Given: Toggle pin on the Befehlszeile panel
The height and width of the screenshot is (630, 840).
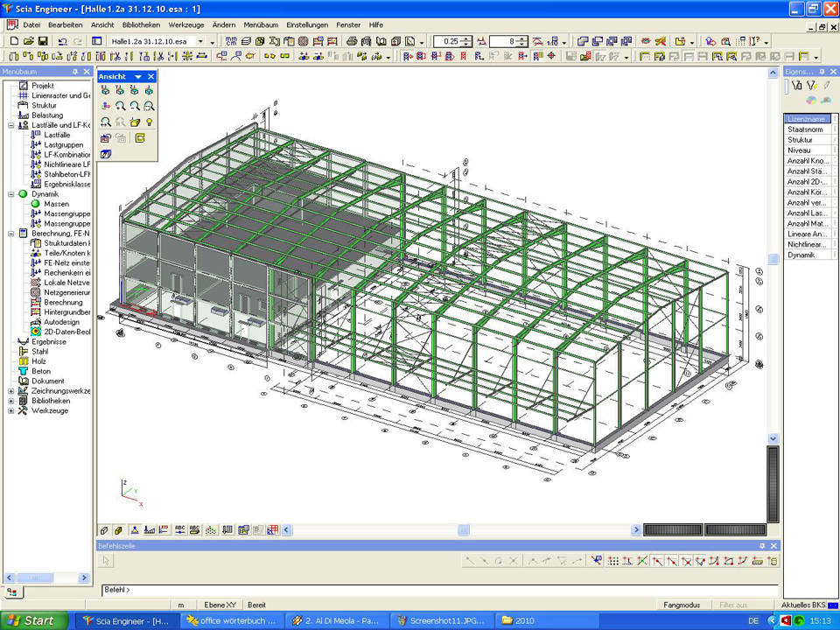Looking at the screenshot, I should (760, 546).
